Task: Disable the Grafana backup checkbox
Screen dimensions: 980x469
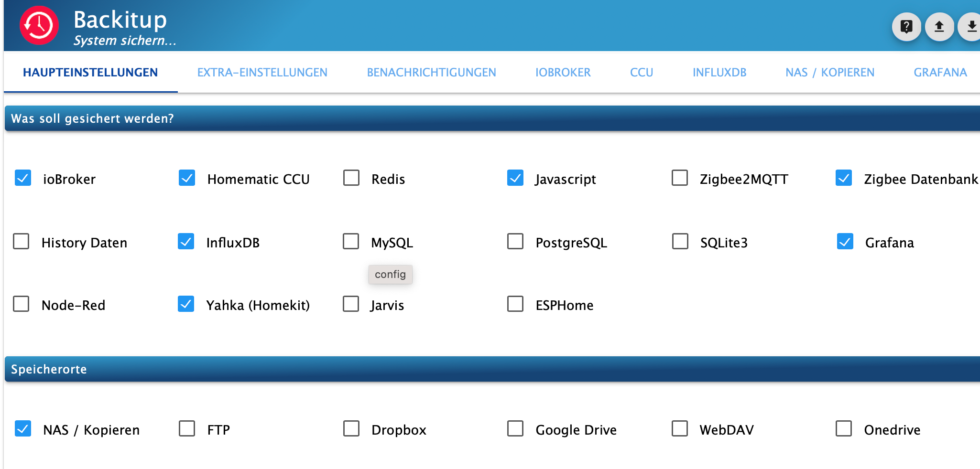Action: [x=845, y=242]
